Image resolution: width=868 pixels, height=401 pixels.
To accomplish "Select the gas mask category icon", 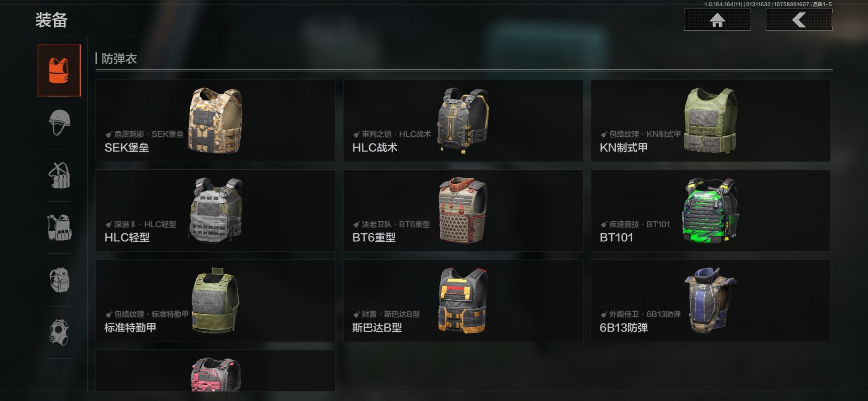I will (59, 332).
